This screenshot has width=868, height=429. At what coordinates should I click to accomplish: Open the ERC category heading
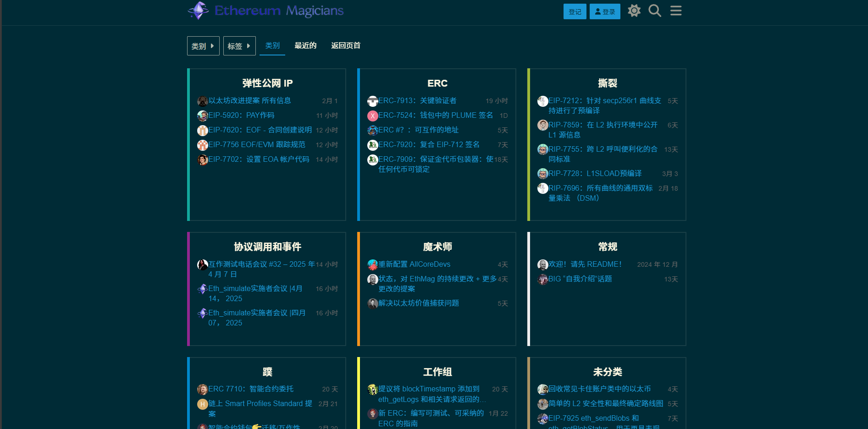pos(437,83)
